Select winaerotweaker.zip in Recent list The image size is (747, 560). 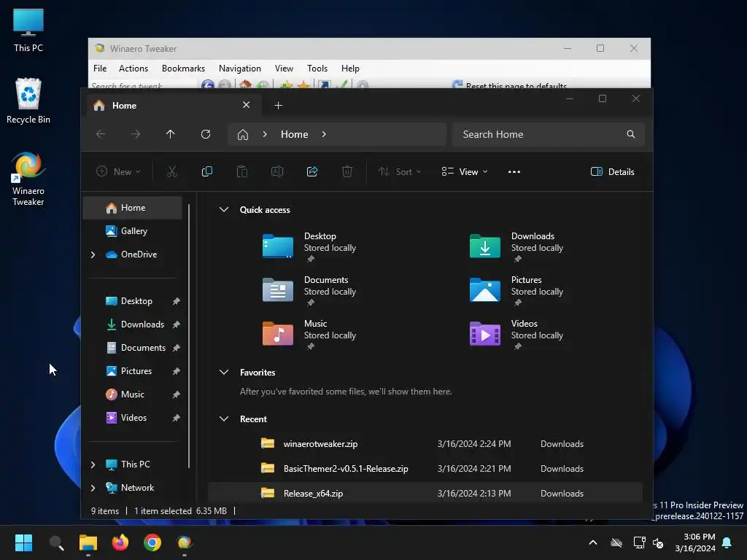coord(425,444)
